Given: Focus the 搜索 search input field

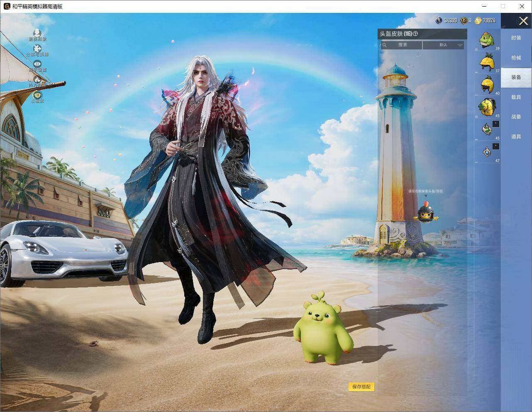Looking at the screenshot, I should [x=402, y=45].
